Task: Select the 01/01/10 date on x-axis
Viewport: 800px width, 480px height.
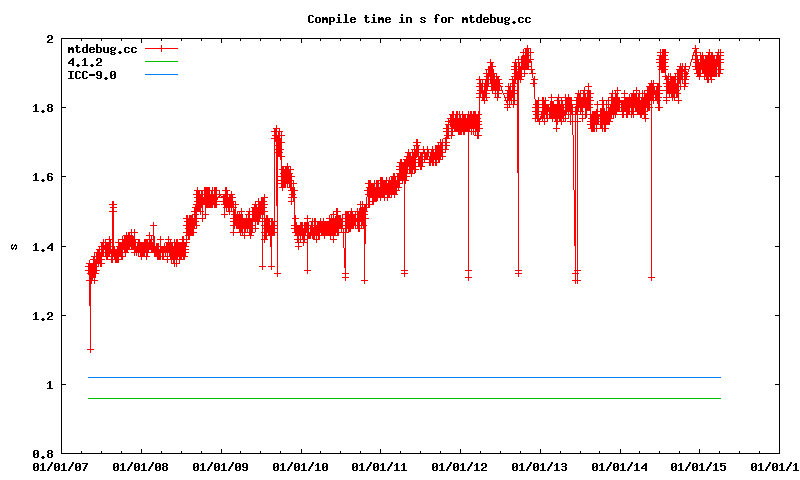Action: point(300,466)
